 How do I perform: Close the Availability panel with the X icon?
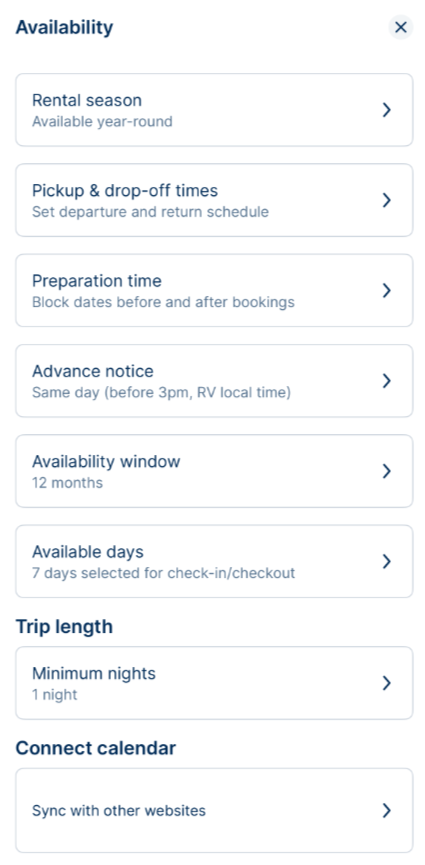401,27
